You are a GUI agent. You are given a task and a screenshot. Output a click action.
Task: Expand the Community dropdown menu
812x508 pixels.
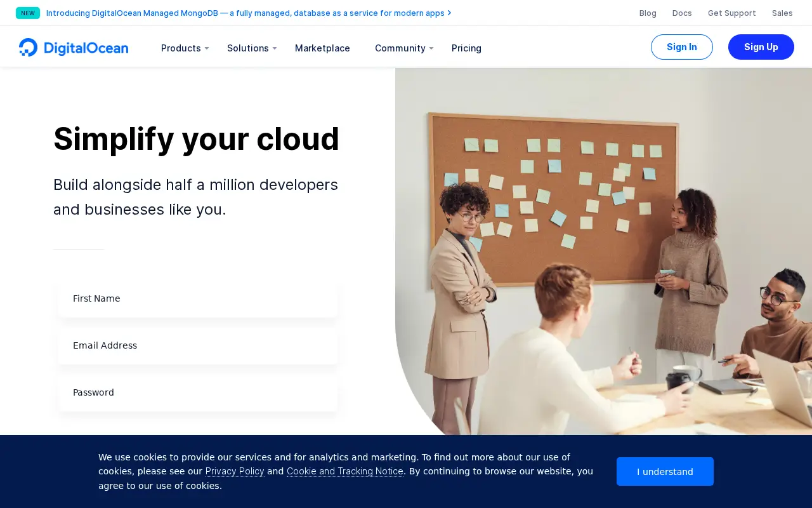404,48
